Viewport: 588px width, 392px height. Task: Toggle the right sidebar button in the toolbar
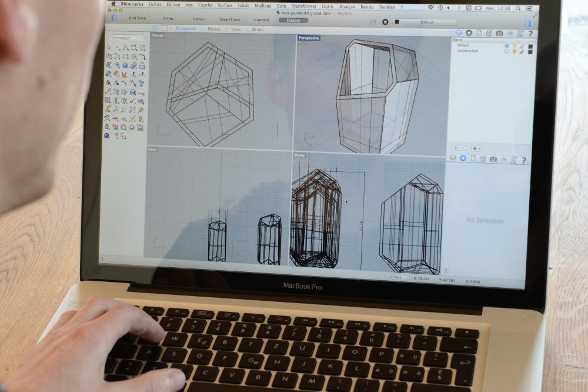(x=527, y=24)
